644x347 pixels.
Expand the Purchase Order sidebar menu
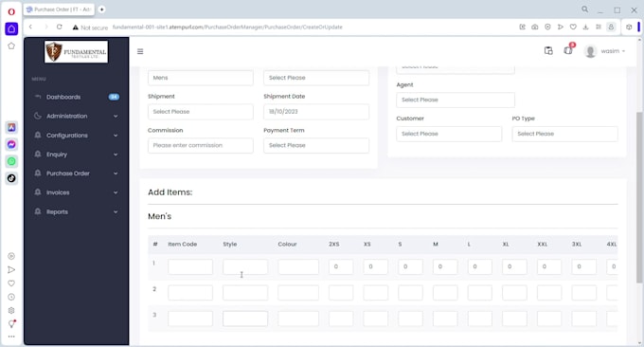76,173
